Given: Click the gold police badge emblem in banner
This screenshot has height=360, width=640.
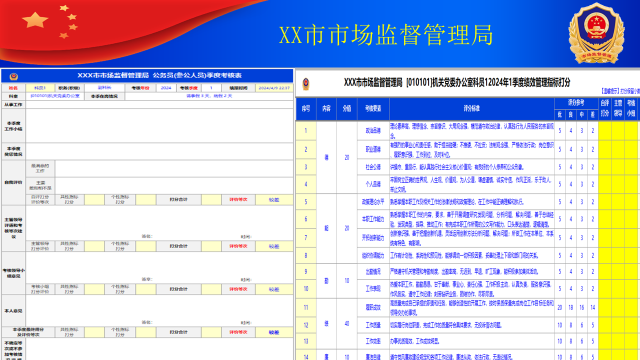Looking at the screenshot, I should [x=596, y=33].
